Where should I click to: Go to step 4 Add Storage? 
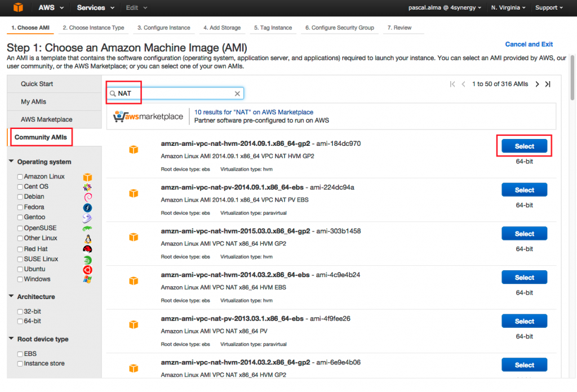tap(222, 28)
